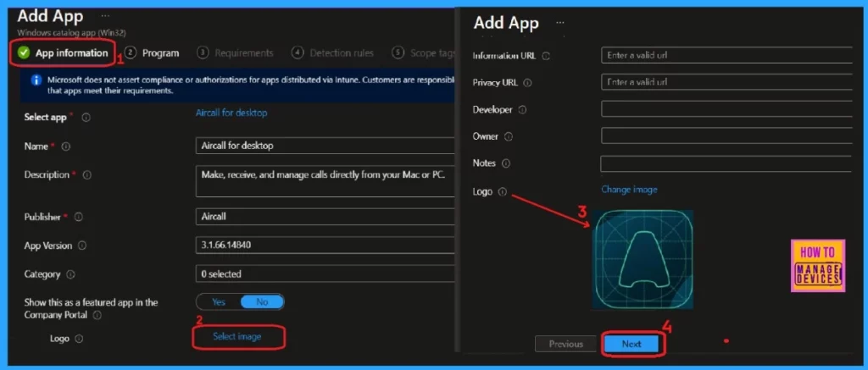Click 'Windows catalog app (Win32)' subtitle text
This screenshot has height=370, width=868.
click(x=71, y=33)
